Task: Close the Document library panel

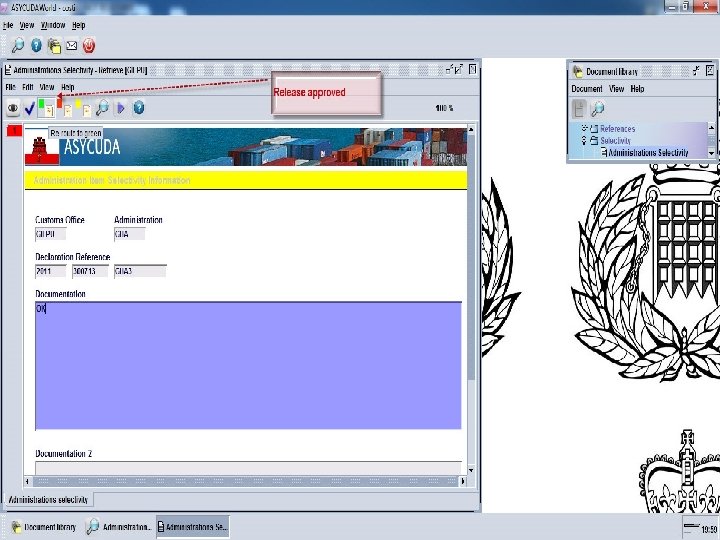Action: [710, 70]
